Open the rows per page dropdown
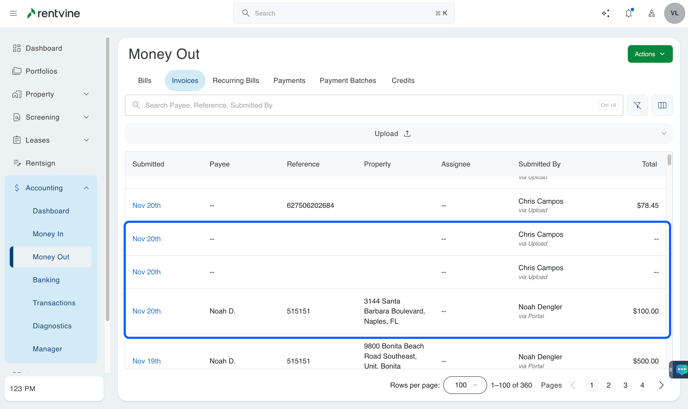Screen dimensions: 688x409 (x=464, y=385)
